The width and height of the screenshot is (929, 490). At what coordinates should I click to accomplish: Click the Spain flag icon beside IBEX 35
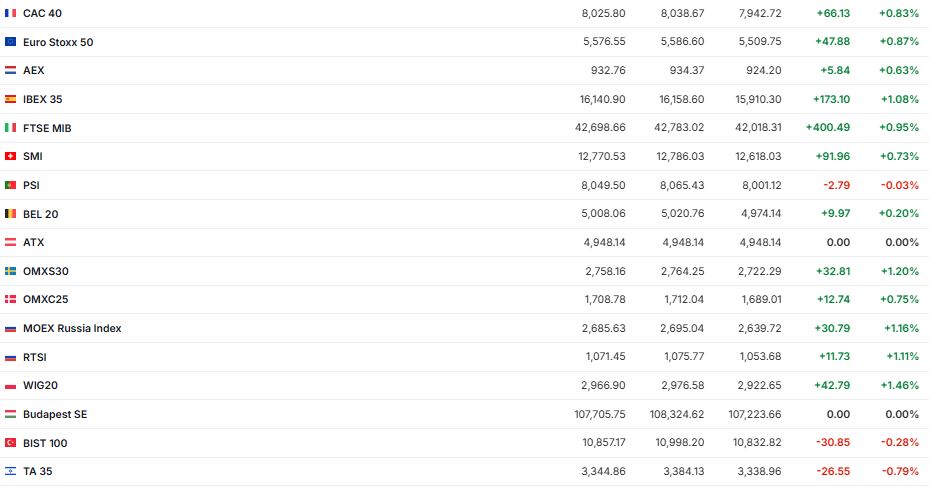click(x=10, y=99)
